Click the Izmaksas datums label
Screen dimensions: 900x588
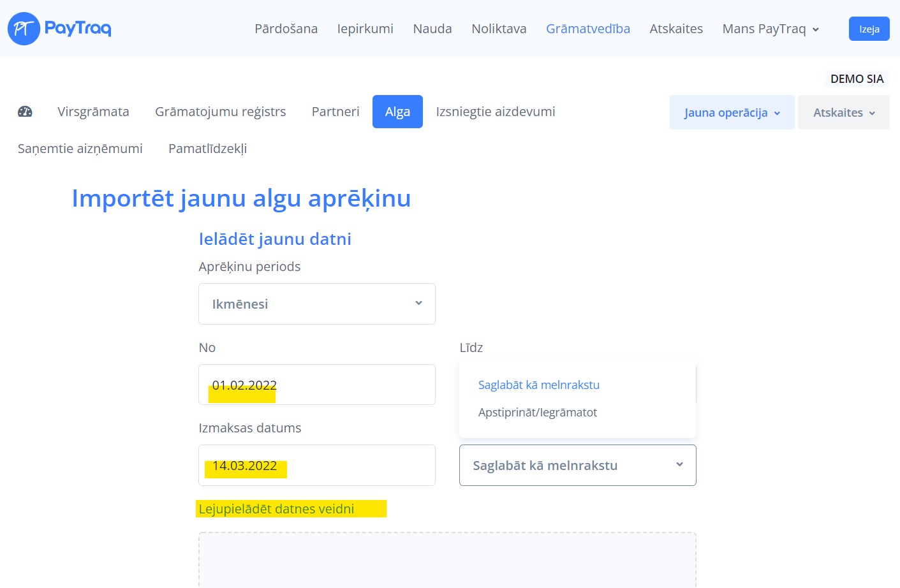point(249,428)
